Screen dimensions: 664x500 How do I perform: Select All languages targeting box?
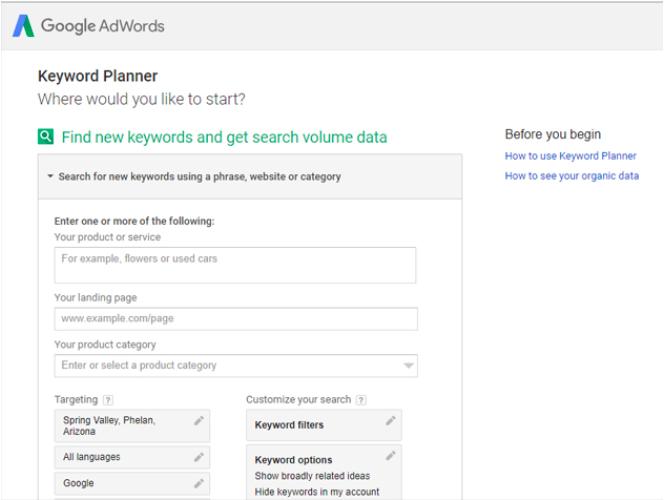pos(132,457)
